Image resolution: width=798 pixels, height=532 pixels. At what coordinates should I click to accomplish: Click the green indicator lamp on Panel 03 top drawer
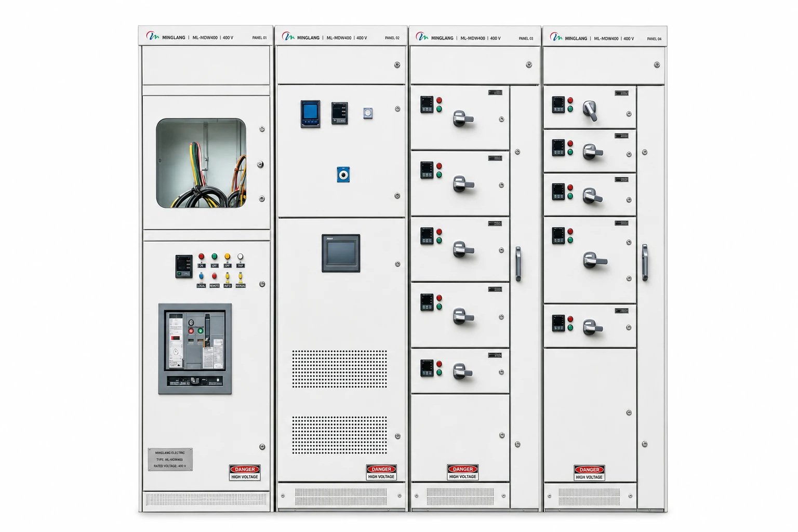pyautogui.click(x=439, y=109)
